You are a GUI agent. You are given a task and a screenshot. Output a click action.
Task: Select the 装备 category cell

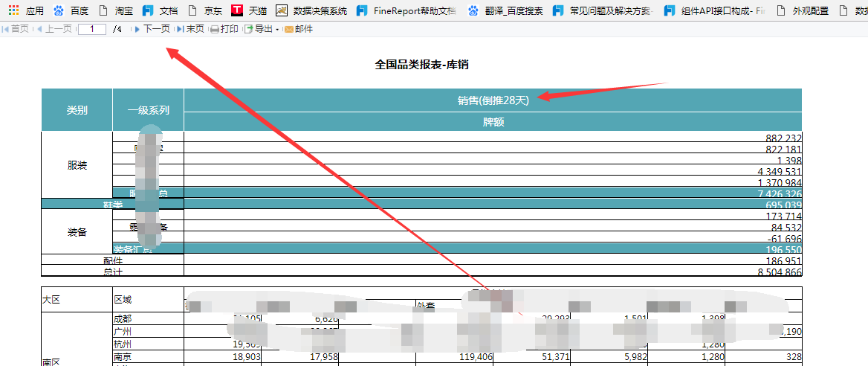77,232
